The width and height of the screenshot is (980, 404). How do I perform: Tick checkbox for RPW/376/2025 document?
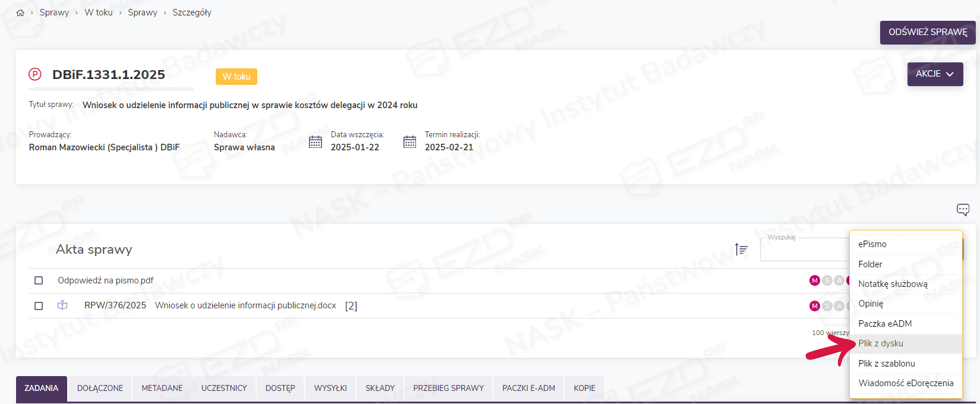39,306
